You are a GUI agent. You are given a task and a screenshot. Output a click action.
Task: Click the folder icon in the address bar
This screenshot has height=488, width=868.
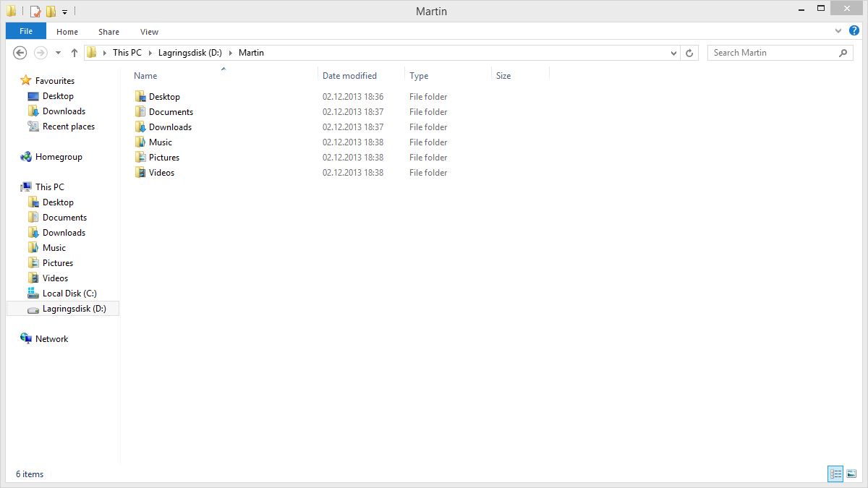(91, 52)
